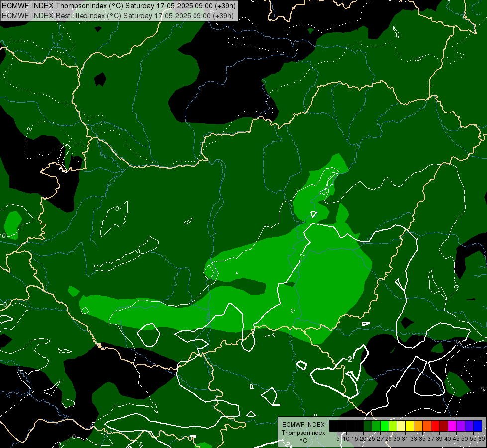Pick the yellow 31–33 legend swatch
Viewport: 487px width, 448px height.
pyautogui.click(x=410, y=426)
